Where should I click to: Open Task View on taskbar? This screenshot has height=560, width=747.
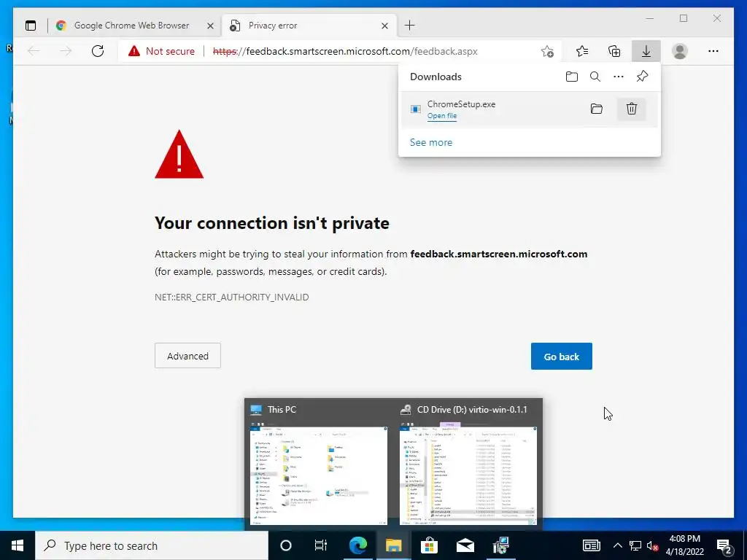coord(321,545)
